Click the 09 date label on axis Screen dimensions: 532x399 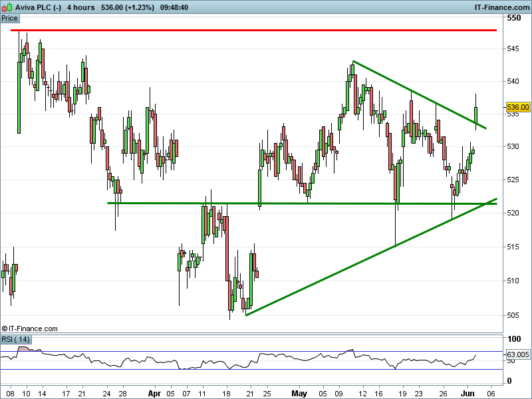(339, 394)
